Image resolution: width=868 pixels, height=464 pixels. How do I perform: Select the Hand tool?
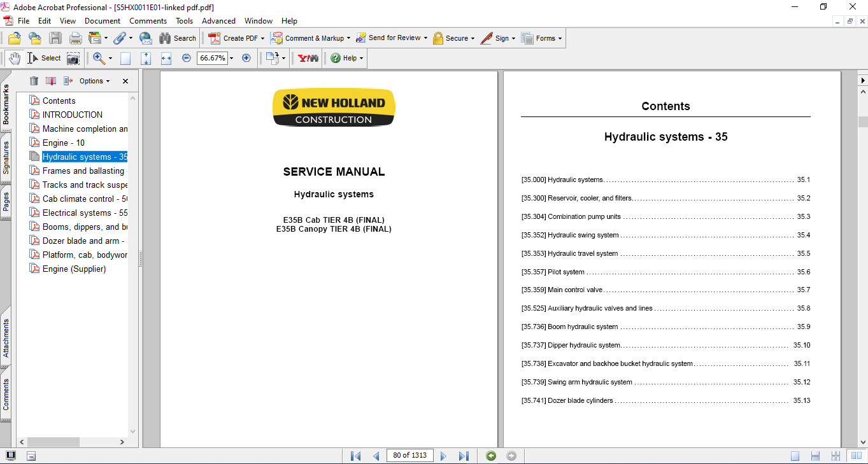pyautogui.click(x=14, y=58)
